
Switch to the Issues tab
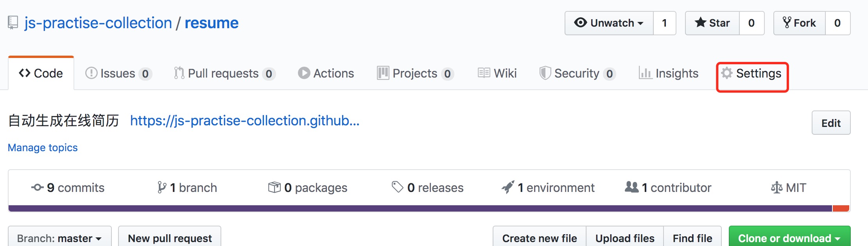(x=118, y=73)
